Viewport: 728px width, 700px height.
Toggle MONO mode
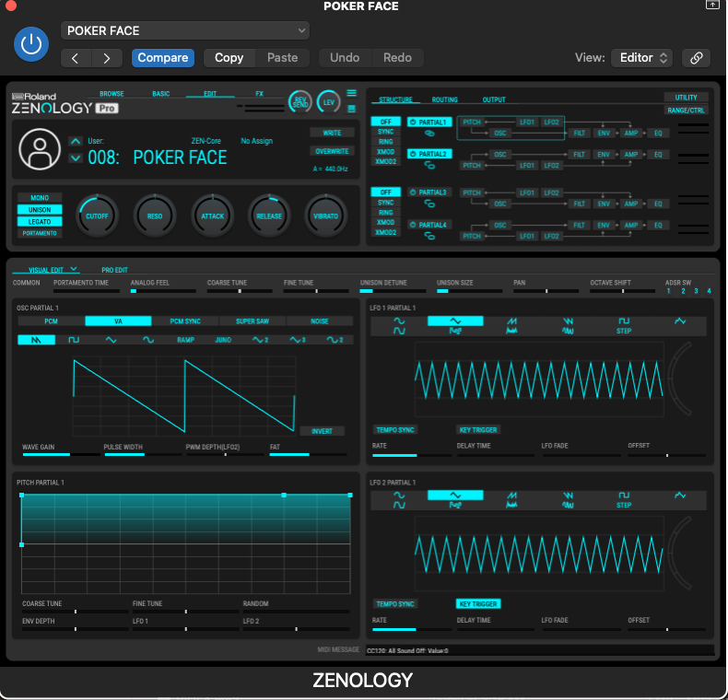tap(40, 198)
